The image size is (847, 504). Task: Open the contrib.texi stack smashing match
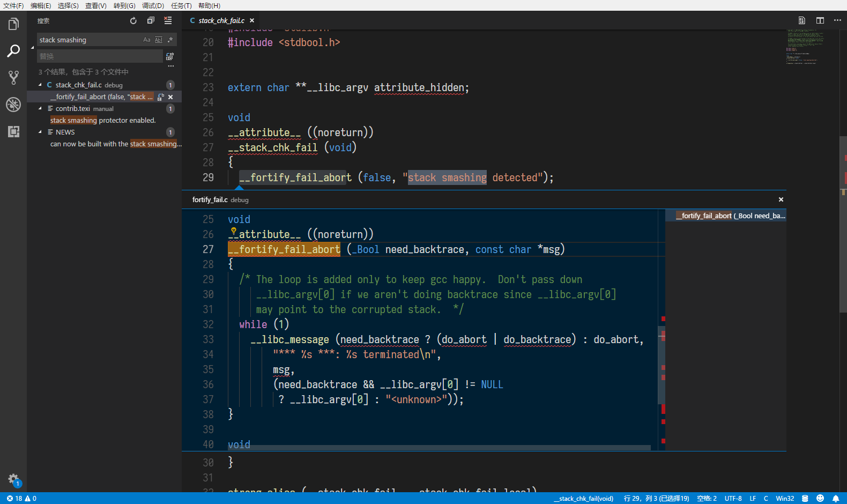[103, 120]
